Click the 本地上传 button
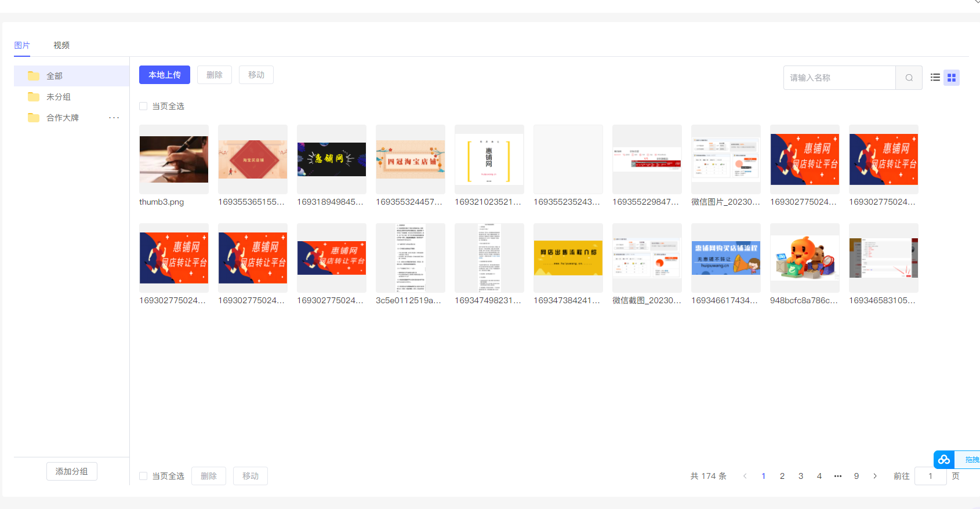Screen dimensions: 980x509 pyautogui.click(x=165, y=75)
